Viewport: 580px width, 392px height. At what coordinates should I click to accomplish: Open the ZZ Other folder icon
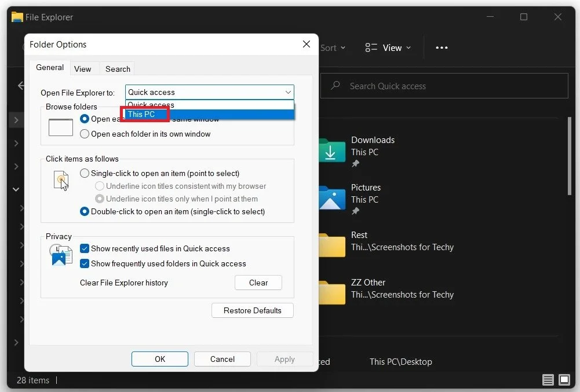331,292
